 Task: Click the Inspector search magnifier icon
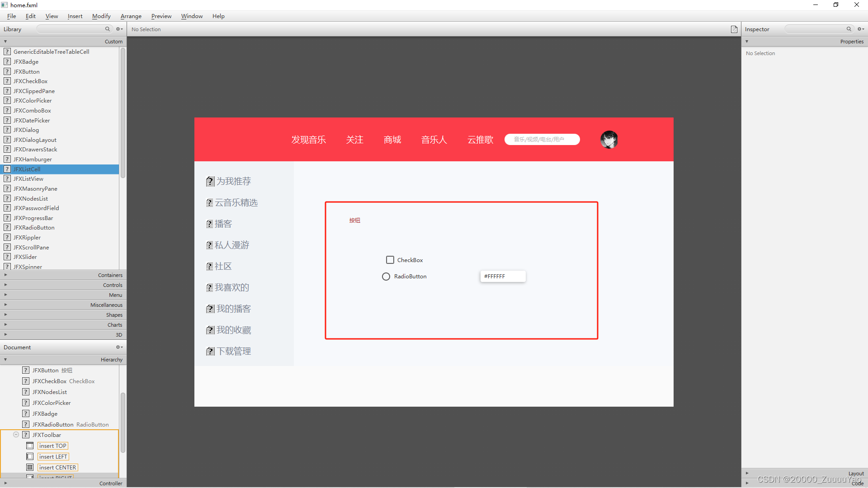coord(849,29)
